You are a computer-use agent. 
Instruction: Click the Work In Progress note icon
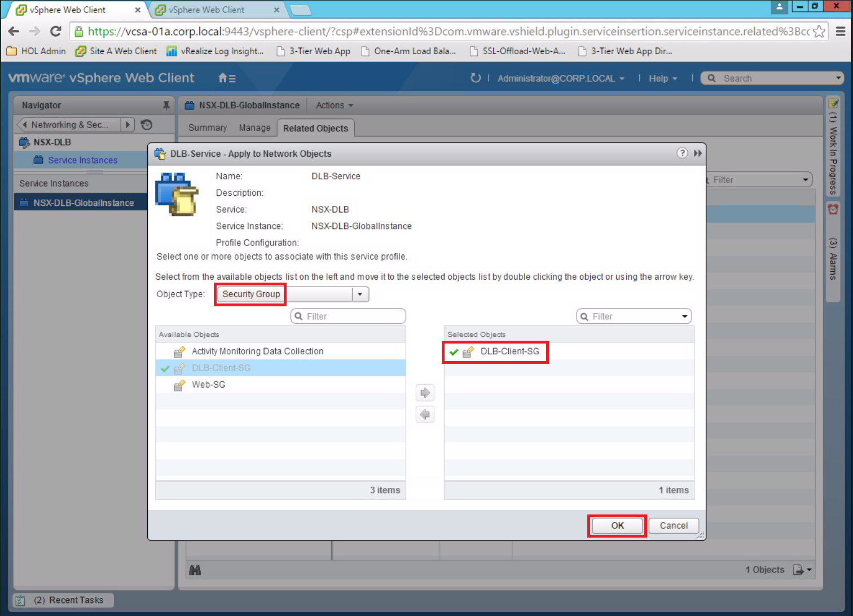pos(833,103)
